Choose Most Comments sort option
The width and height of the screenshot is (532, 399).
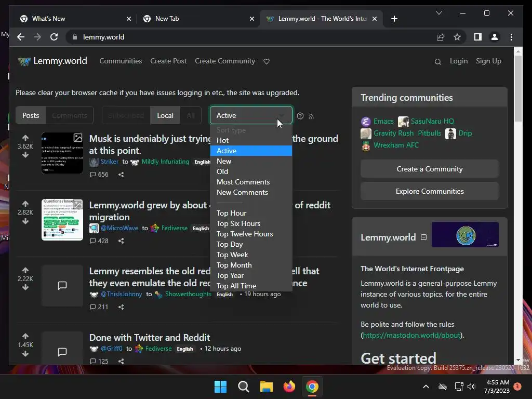coord(251,182)
